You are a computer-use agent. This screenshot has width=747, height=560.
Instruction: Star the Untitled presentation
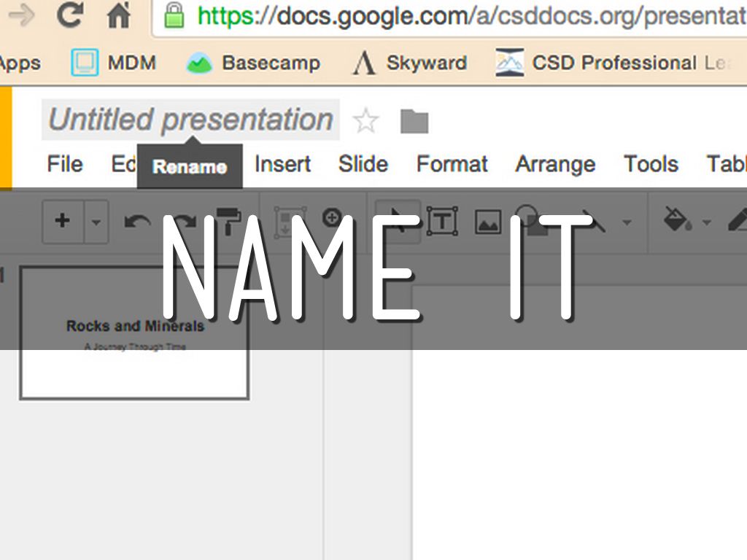[x=365, y=121]
